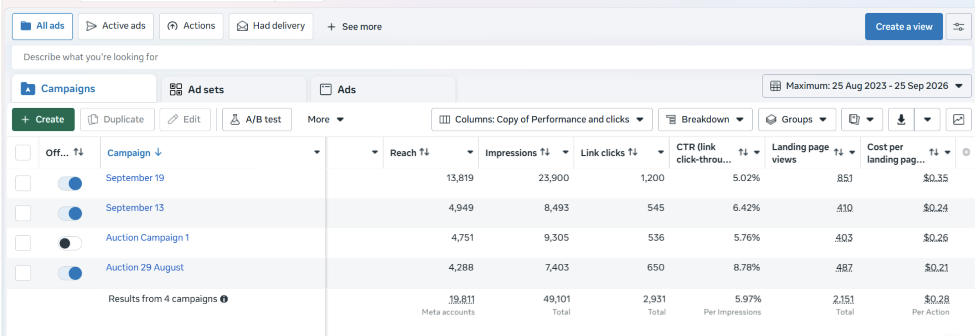This screenshot has height=336, width=980.
Task: Sort by the Off/On column arrows
Action: pyautogui.click(x=78, y=152)
